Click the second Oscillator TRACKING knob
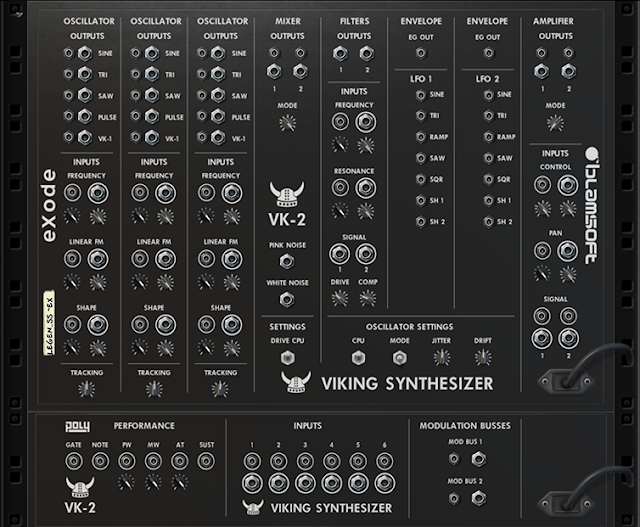The height and width of the screenshot is (527, 640). (154, 389)
